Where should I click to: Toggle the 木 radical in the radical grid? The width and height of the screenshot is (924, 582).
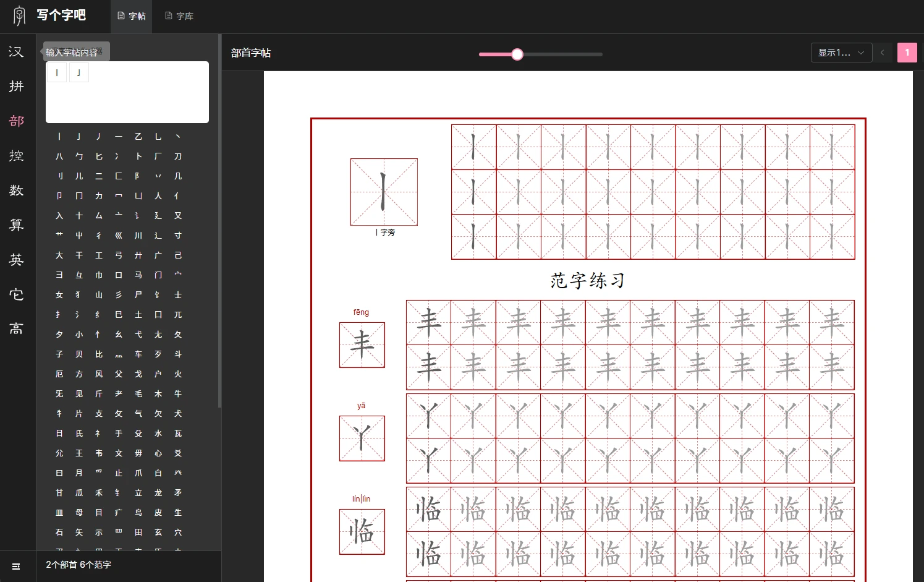tap(158, 394)
